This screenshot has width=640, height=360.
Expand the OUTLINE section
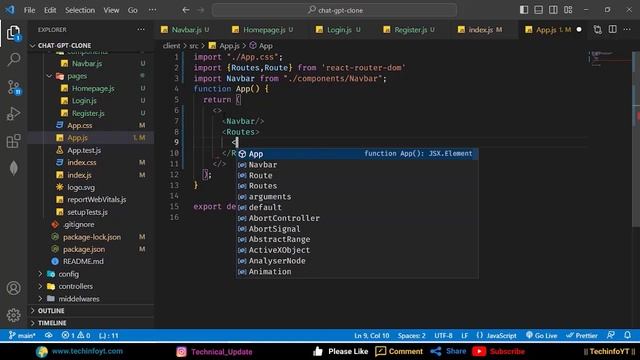point(51,311)
